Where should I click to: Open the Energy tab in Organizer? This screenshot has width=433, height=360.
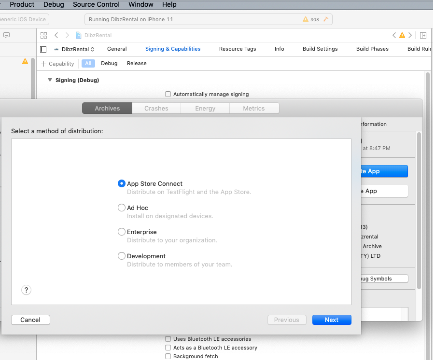click(x=205, y=108)
